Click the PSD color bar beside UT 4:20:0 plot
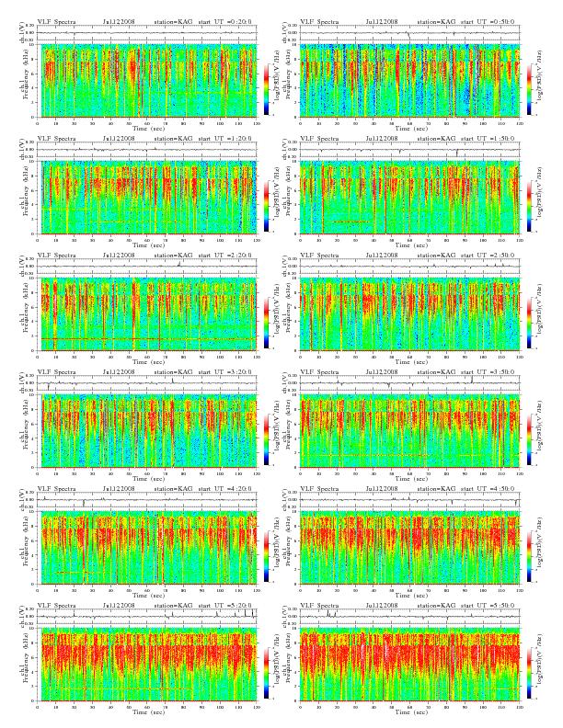The width and height of the screenshot is (563, 728). pos(266,556)
